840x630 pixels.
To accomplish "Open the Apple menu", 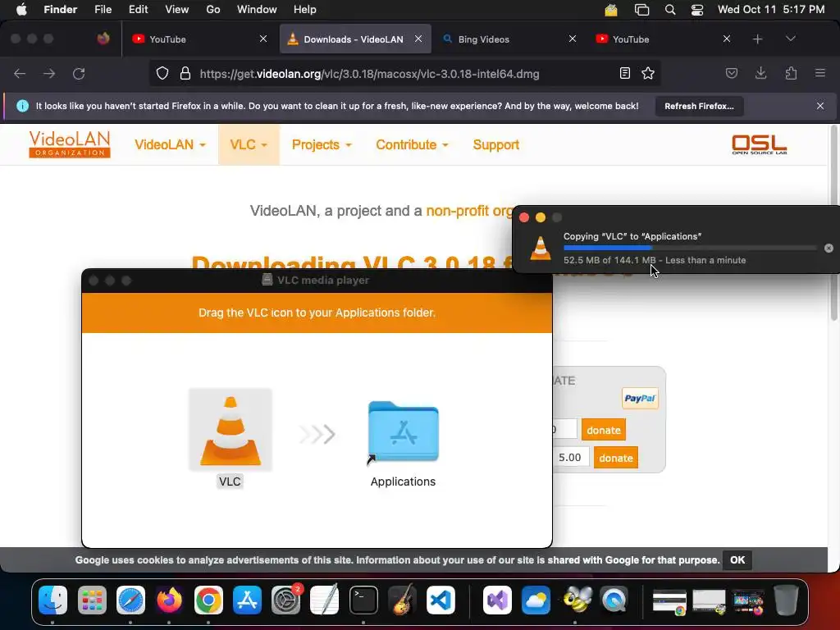I will (21, 10).
